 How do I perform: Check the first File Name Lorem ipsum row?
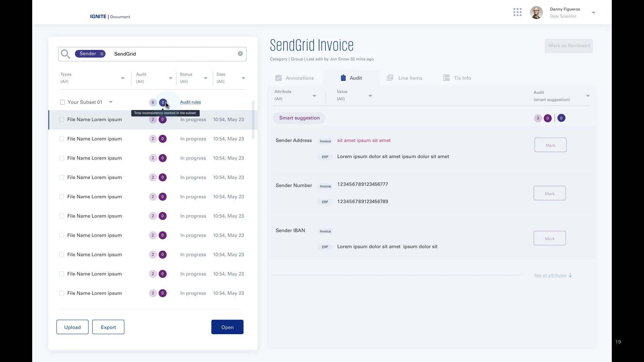click(62, 120)
